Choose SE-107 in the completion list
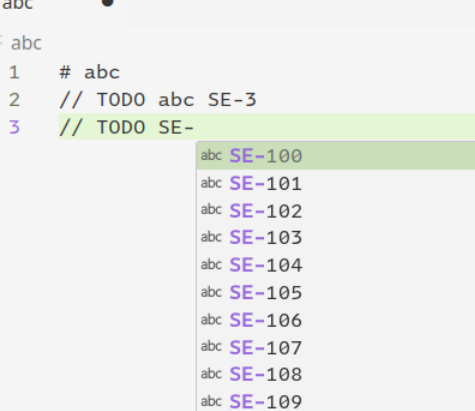This screenshot has height=411, width=475. (336, 347)
